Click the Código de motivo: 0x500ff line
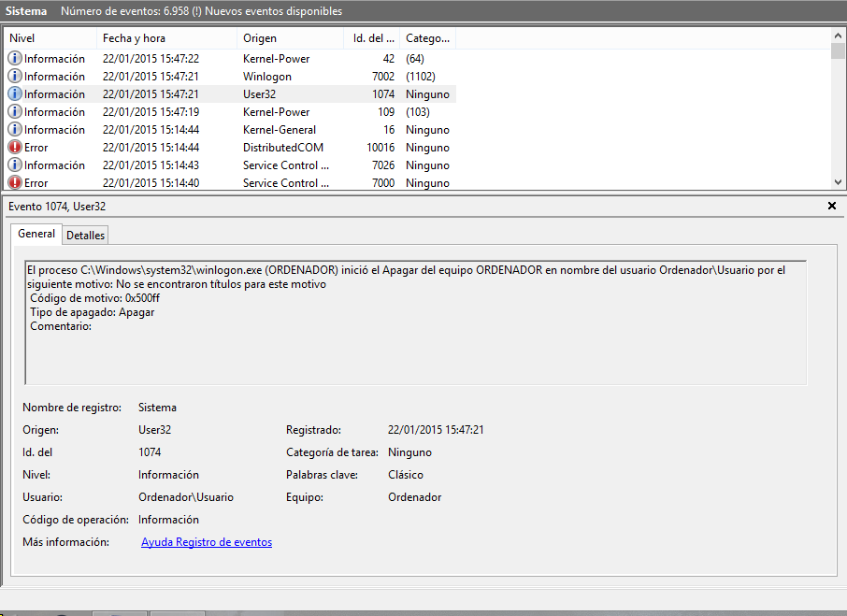The width and height of the screenshot is (847, 616). pos(94,298)
